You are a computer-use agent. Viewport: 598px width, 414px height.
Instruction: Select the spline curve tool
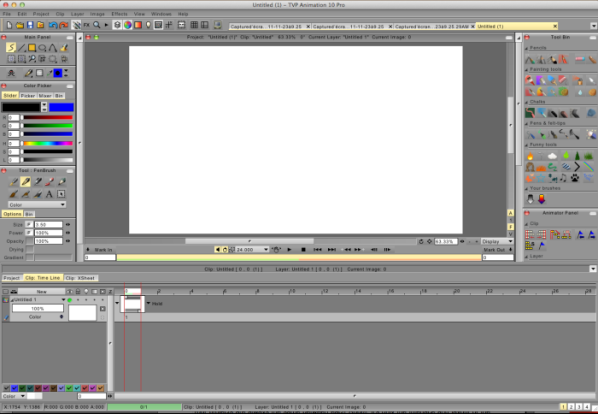[x=53, y=48]
